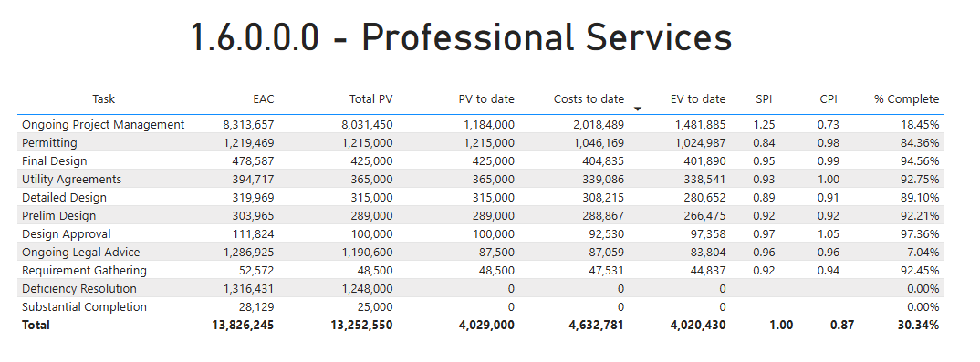Click the Costs to date column header

click(589, 98)
